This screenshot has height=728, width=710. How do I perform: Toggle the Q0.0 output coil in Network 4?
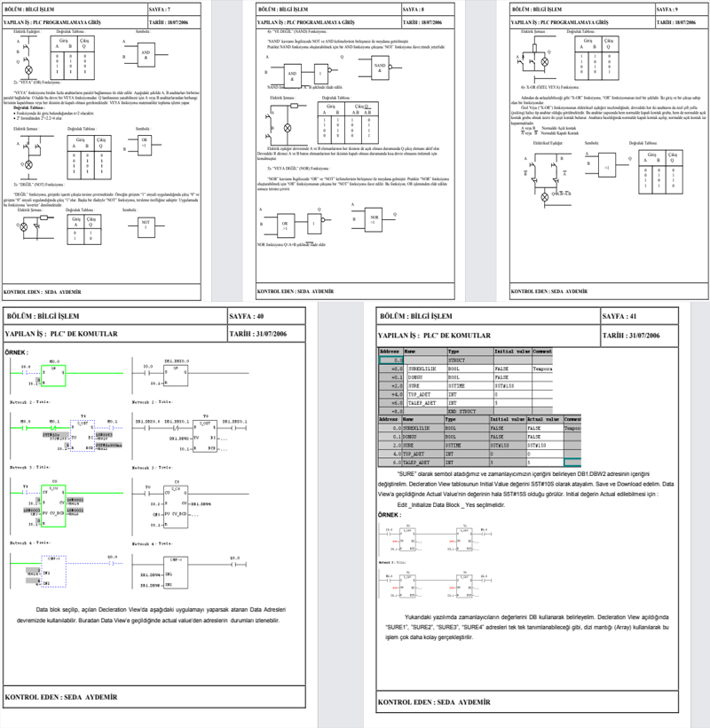tap(111, 561)
